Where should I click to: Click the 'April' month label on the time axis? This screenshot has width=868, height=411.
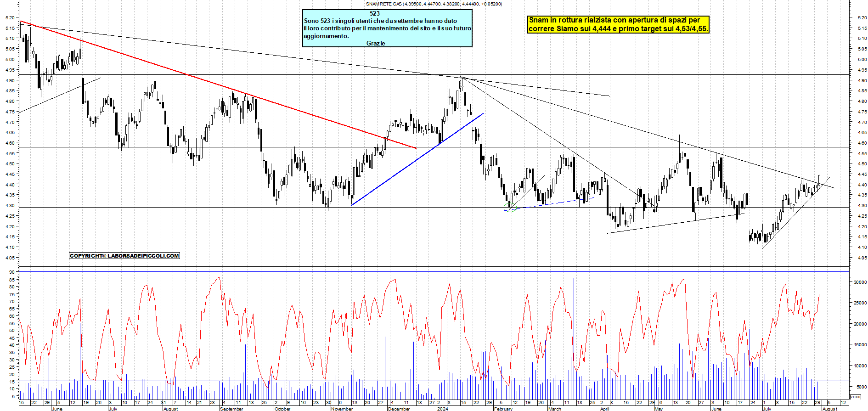pyautogui.click(x=605, y=409)
